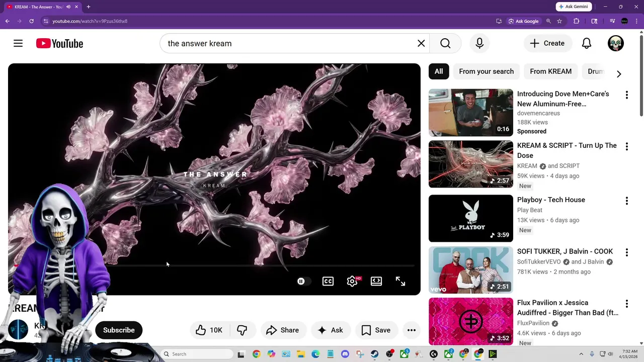Screen dimensions: 644x362
Task: Click the install-app icon in the address bar
Action: coord(499,21)
